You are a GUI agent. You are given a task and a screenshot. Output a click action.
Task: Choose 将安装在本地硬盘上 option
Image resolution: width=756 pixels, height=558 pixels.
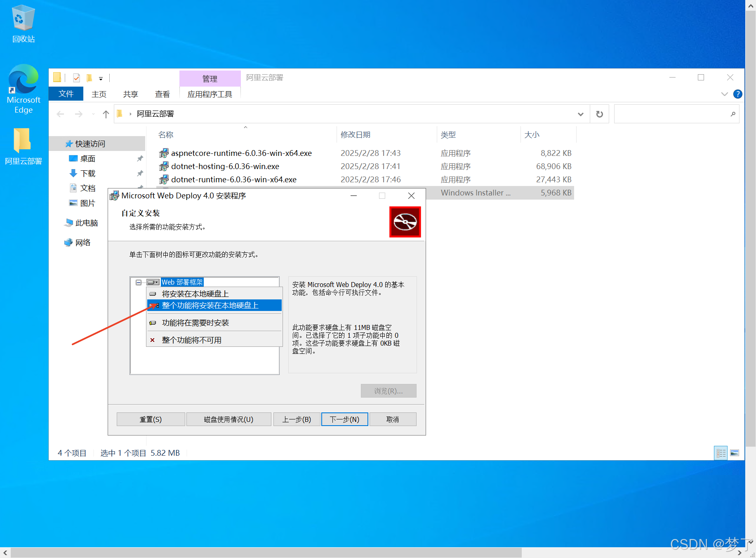coord(214,294)
